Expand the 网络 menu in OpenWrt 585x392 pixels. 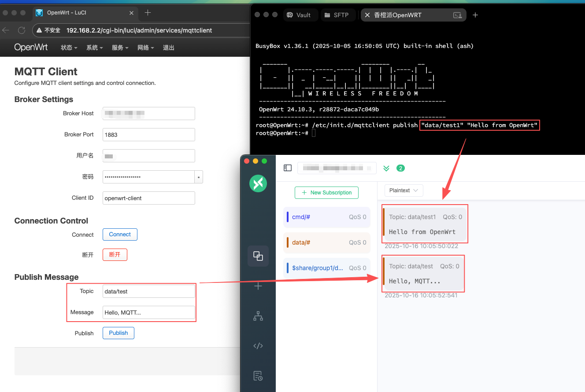pyautogui.click(x=145, y=48)
